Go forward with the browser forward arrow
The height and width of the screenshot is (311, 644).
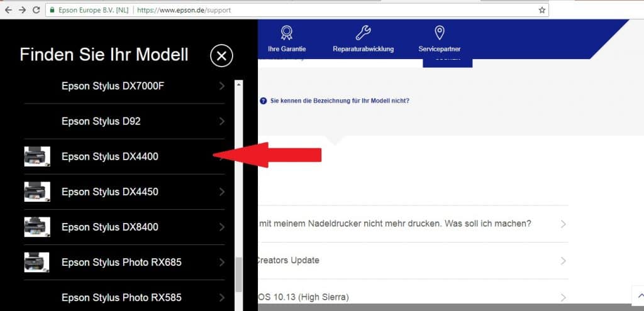pos(22,10)
